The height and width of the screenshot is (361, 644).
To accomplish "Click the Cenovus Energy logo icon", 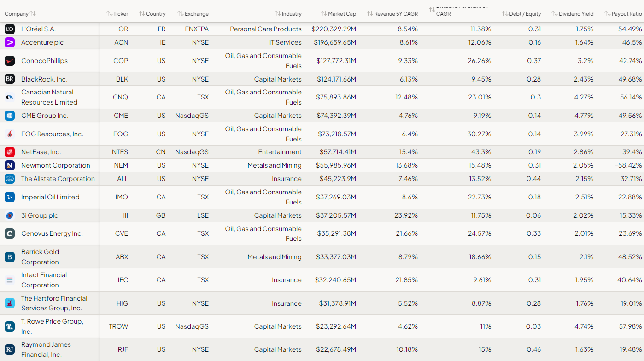I will pos(10,233).
